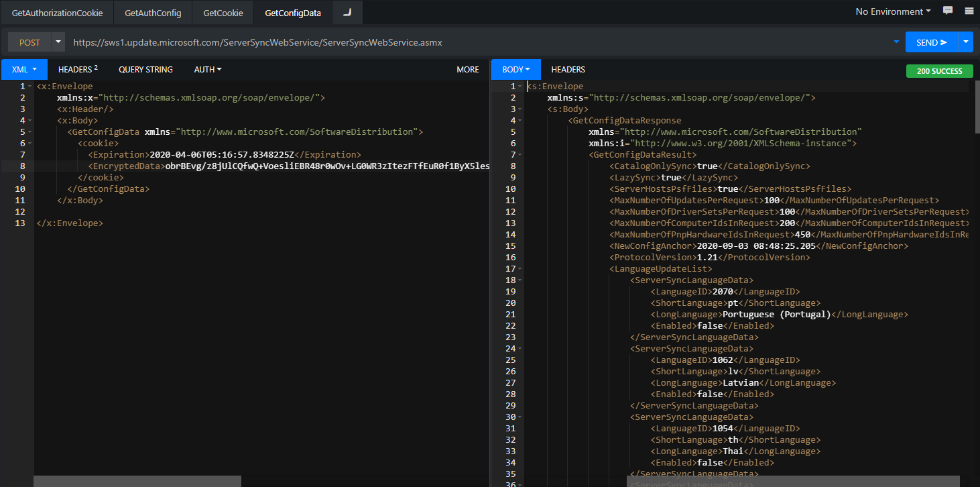Collapse cookie fold arrow on request line 6
Screen dimensions: 980x487
tap(30, 144)
